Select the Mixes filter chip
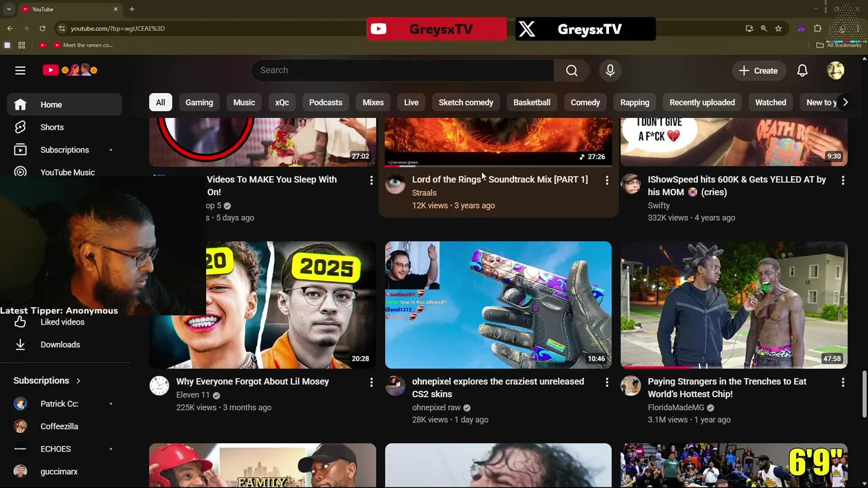Screen dimensions: 868x488 point(373,102)
